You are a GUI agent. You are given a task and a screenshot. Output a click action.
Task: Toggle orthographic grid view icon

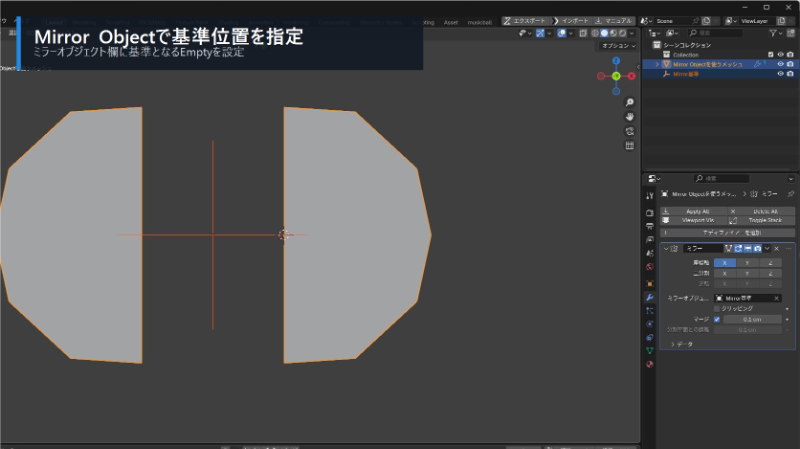(630, 145)
